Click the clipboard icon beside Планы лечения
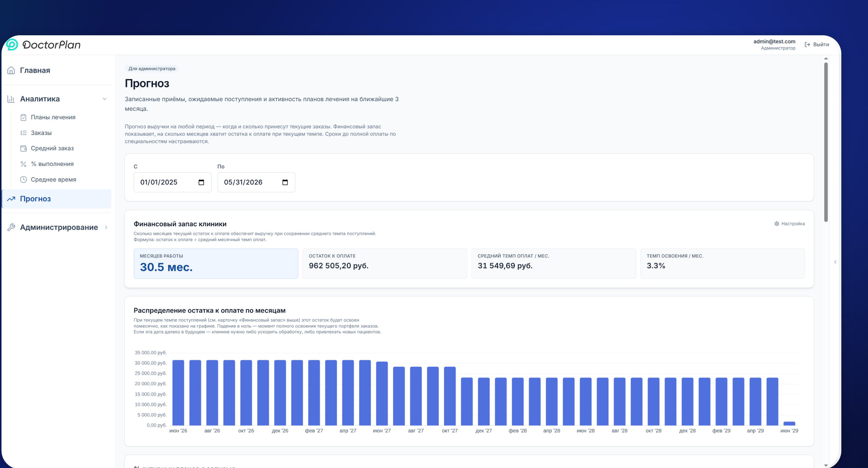 [23, 118]
